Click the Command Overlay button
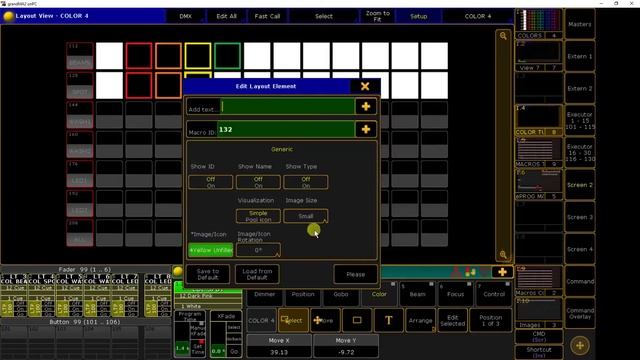This screenshot has width=640, height=360. (580, 313)
